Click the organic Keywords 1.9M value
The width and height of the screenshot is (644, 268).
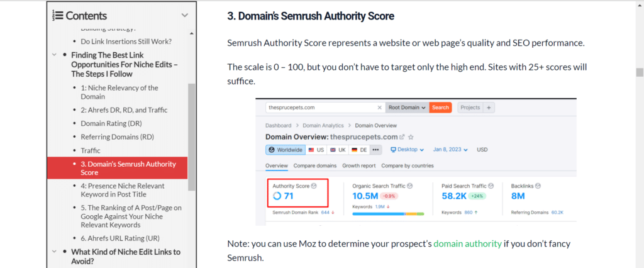[x=379, y=206]
